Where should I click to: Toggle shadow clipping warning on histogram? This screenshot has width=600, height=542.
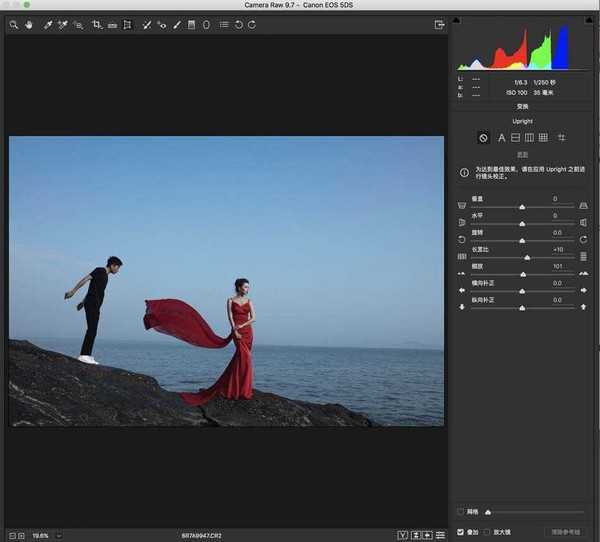pyautogui.click(x=457, y=19)
